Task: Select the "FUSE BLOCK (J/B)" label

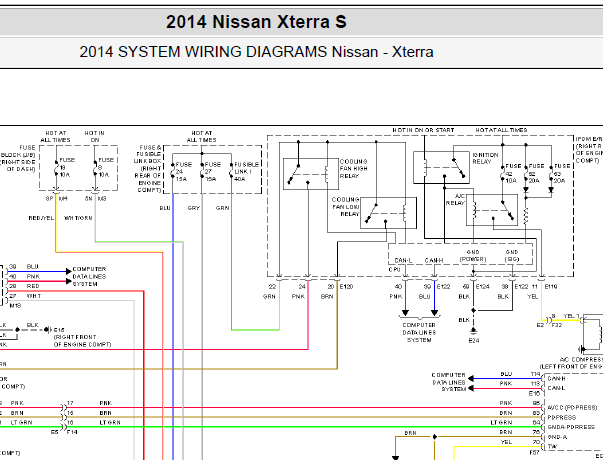Action: [18, 152]
